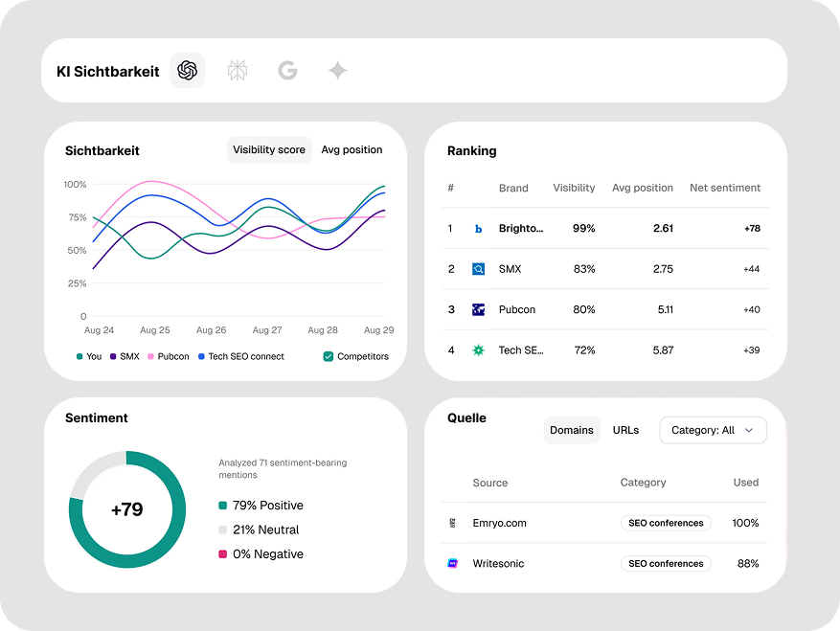Click the Brighton brand logo in ranking
Screen dimensions: 840x631
pyautogui.click(x=479, y=229)
